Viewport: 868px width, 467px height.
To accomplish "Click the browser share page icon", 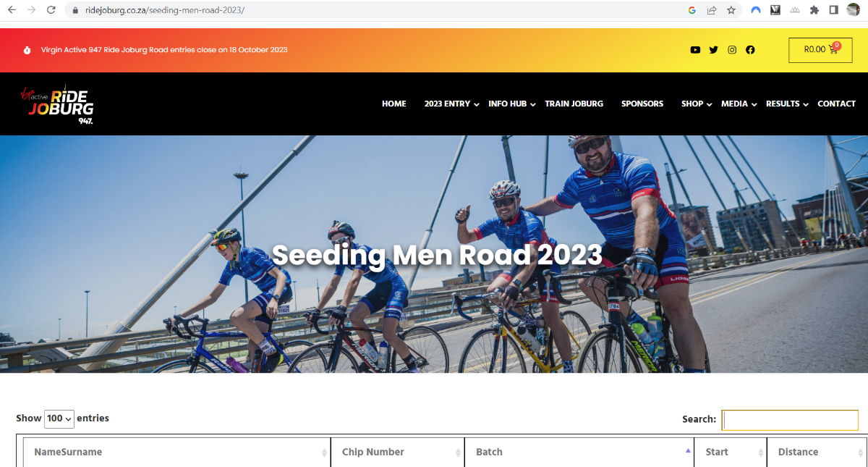I will coord(712,10).
